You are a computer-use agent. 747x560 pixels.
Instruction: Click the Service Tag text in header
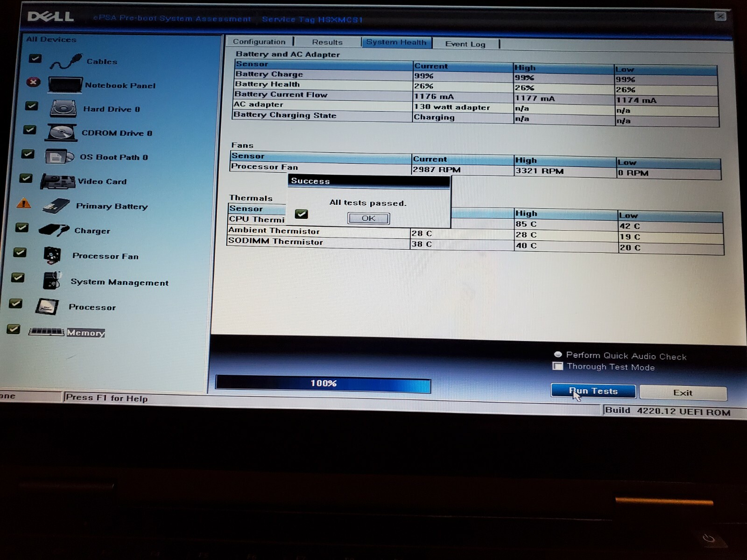point(312,20)
